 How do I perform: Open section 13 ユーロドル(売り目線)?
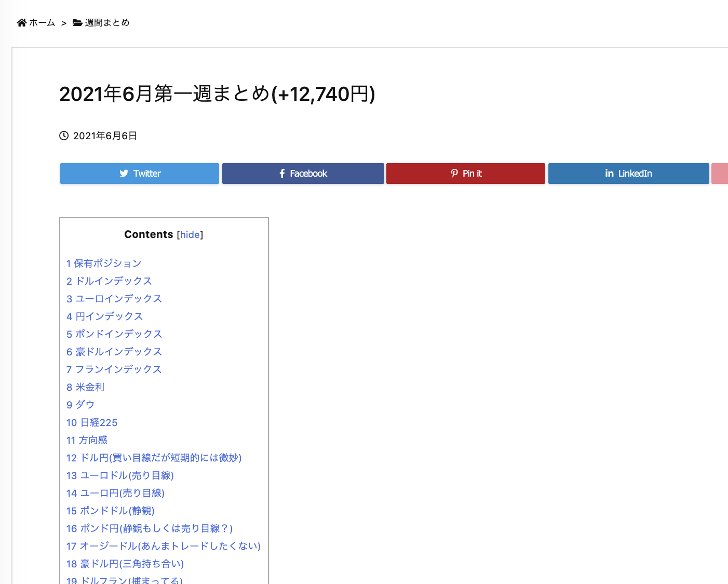pyautogui.click(x=120, y=475)
